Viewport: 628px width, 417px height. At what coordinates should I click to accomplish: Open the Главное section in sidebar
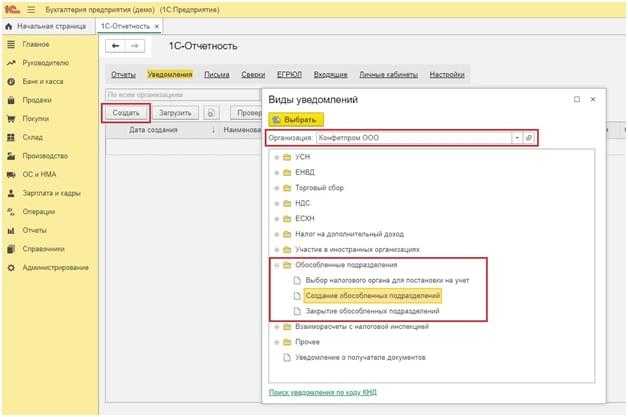(x=36, y=44)
